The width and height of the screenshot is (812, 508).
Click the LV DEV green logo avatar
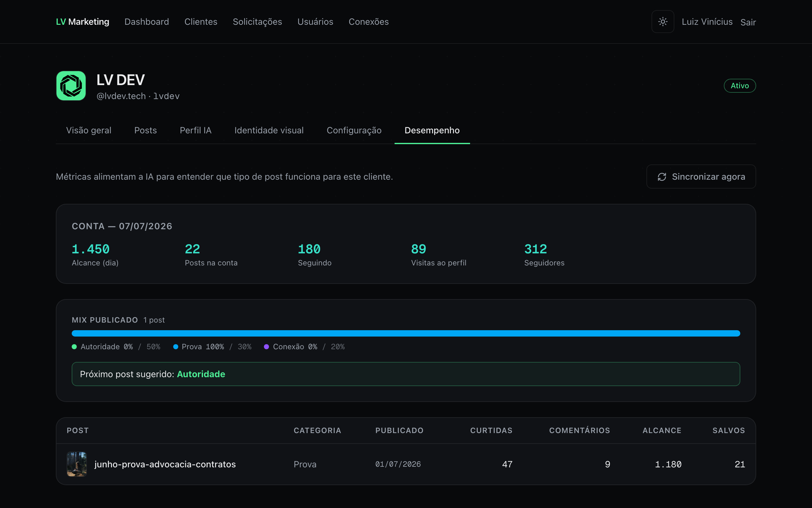point(71,86)
